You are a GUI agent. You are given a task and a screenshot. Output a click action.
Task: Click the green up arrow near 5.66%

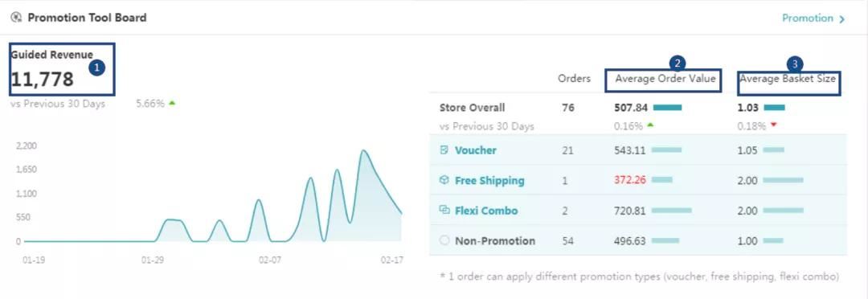click(x=172, y=103)
